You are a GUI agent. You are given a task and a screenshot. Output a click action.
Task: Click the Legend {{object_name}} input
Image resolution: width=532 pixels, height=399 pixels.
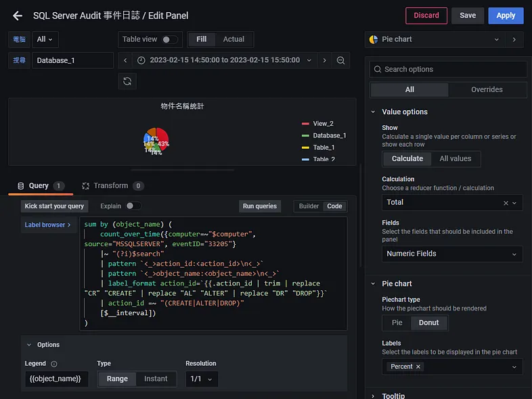56,379
